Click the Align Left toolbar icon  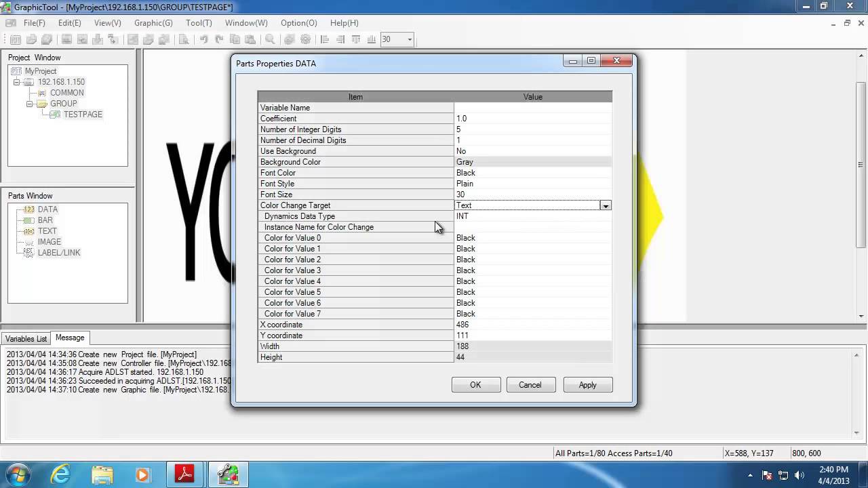(325, 39)
